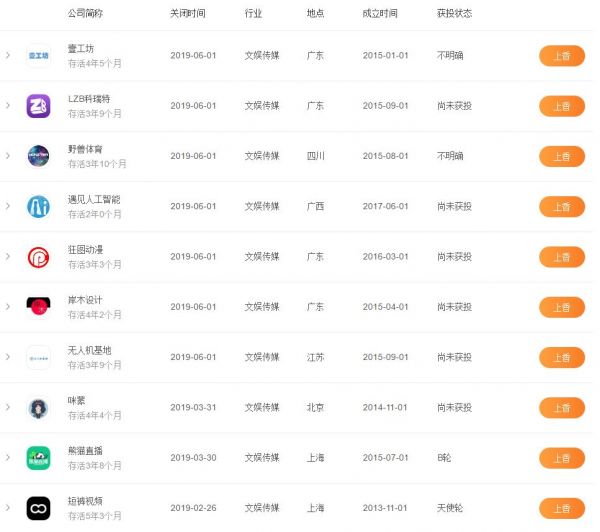Expand the 遇见人工智能 row chevron

pos(8,206)
